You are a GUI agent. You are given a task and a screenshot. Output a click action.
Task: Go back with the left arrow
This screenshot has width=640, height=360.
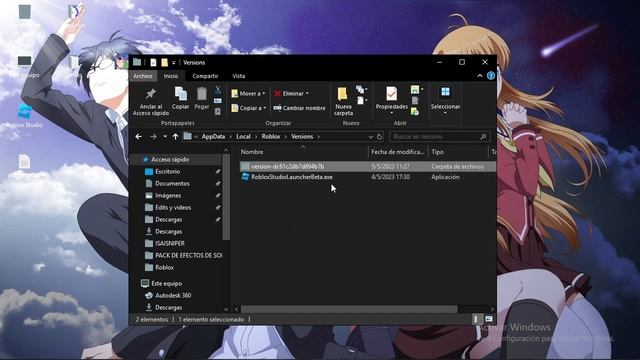pyautogui.click(x=138, y=136)
